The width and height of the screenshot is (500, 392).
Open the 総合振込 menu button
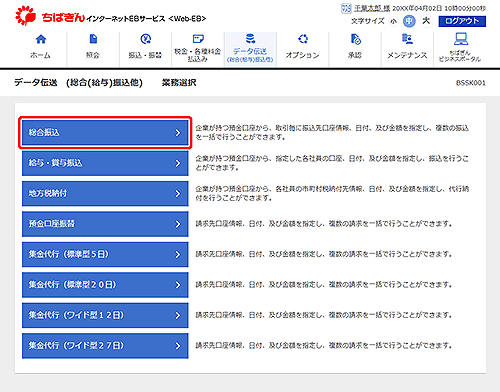[x=105, y=133]
